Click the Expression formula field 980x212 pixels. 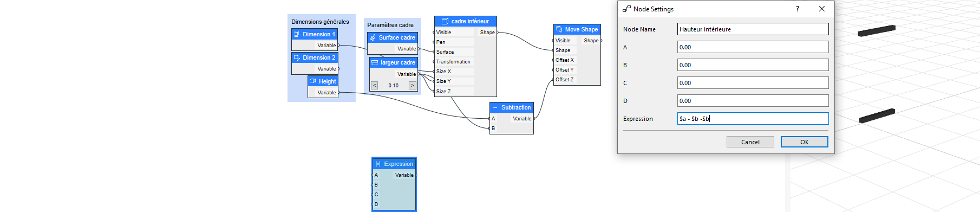coord(753,119)
